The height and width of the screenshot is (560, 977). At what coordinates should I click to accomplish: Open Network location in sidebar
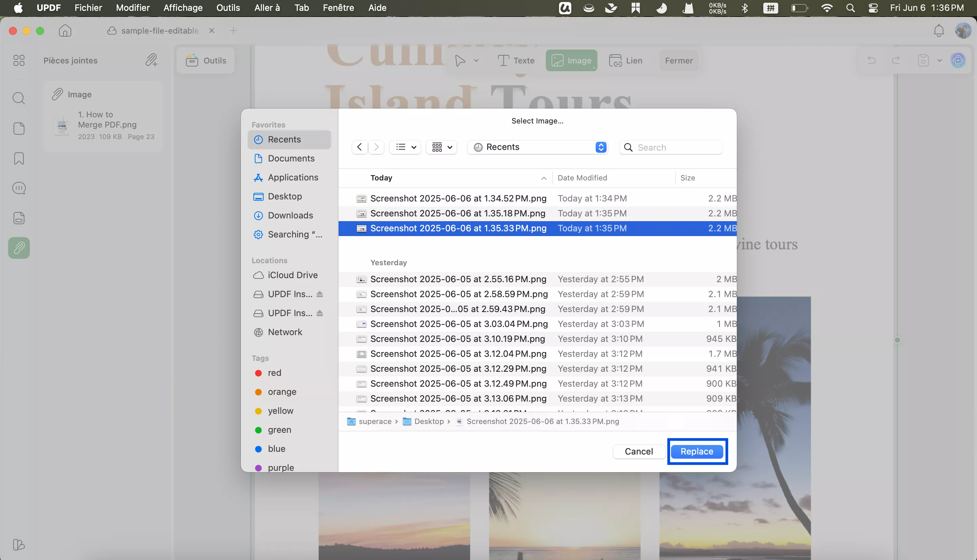[289, 332]
